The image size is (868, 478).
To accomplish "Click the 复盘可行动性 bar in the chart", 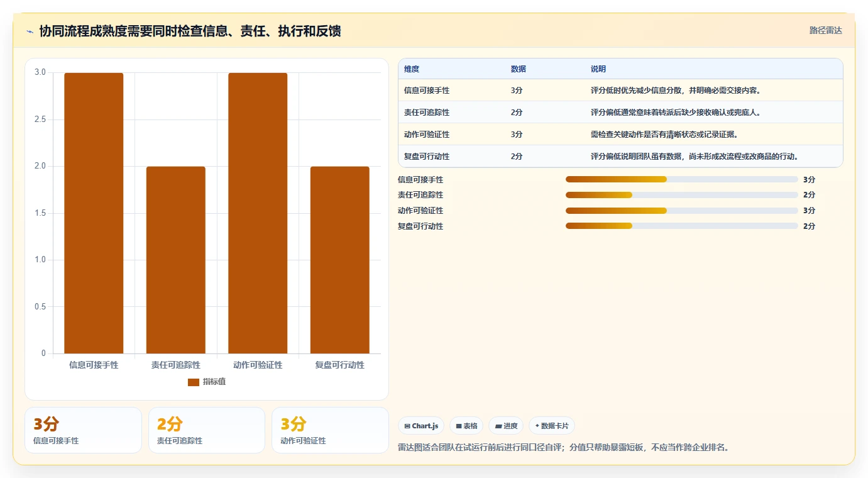I will click(x=339, y=260).
